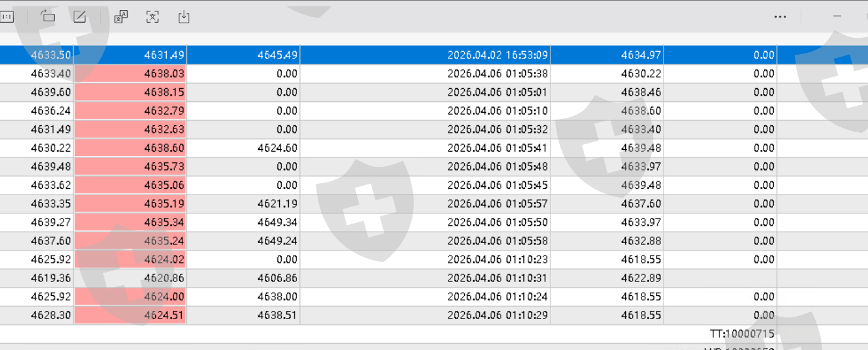Select the row timestamped 2026.04.06 01:10:31

[498, 278]
